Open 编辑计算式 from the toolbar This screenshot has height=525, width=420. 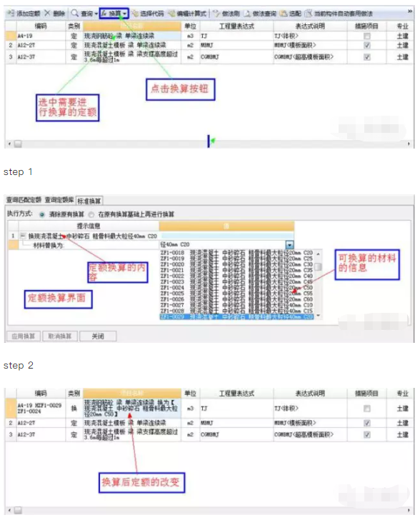[187, 14]
